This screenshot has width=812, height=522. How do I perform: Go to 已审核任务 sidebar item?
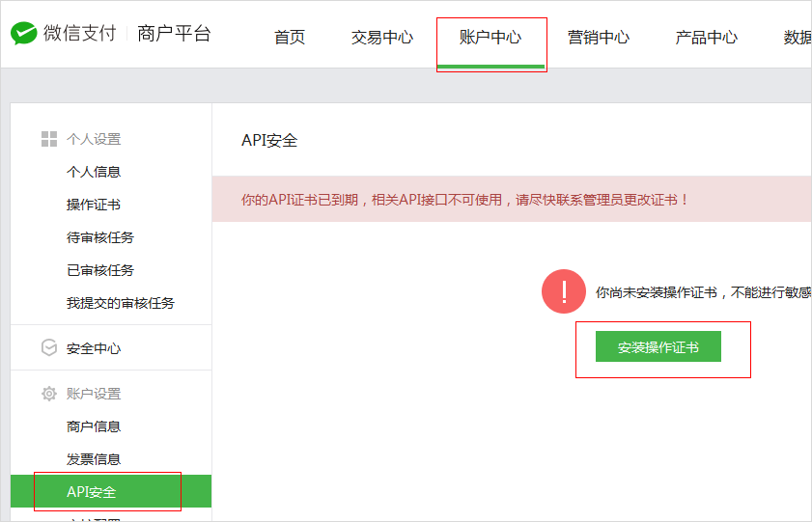click(100, 270)
